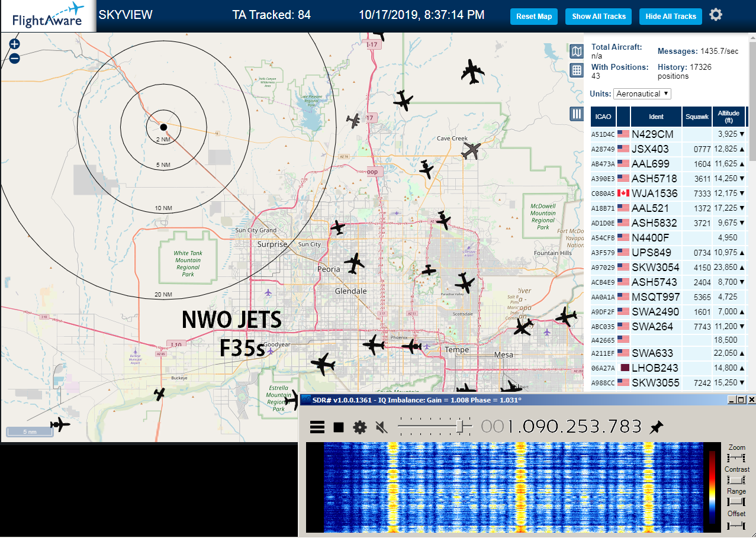756x538 pixels.
Task: Click the SDR# pin icon
Action: (x=656, y=427)
